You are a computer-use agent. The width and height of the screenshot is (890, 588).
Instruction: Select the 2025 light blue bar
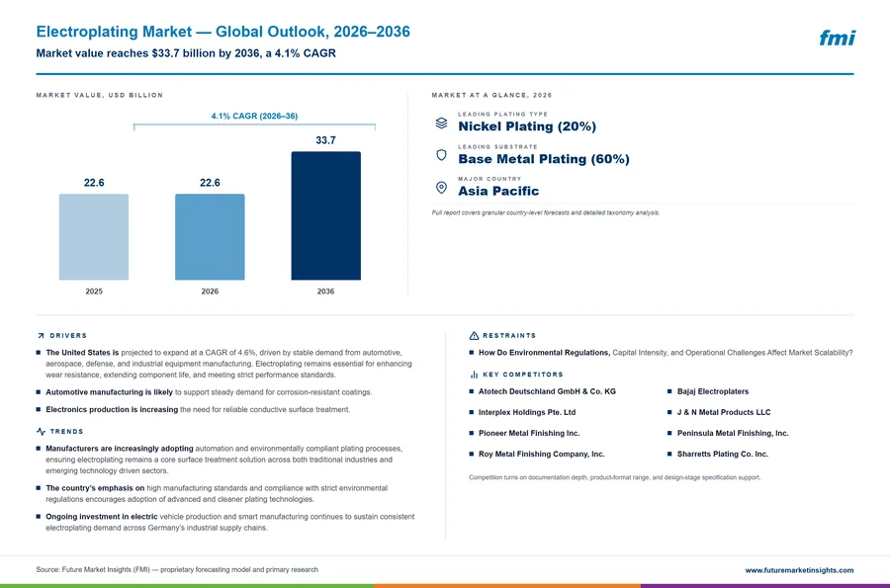(94, 237)
